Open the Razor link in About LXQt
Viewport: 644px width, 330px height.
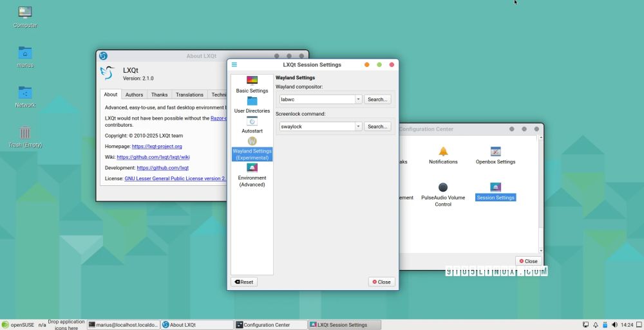218,118
